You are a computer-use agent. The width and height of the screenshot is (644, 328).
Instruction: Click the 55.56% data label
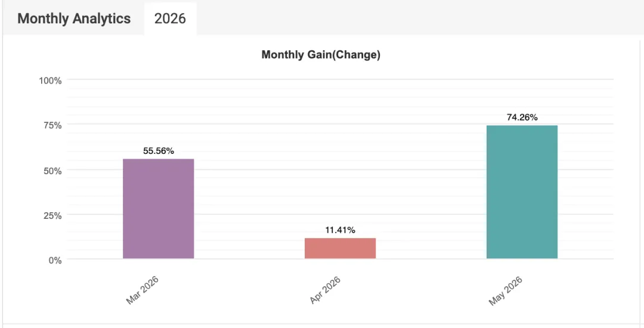[159, 151]
